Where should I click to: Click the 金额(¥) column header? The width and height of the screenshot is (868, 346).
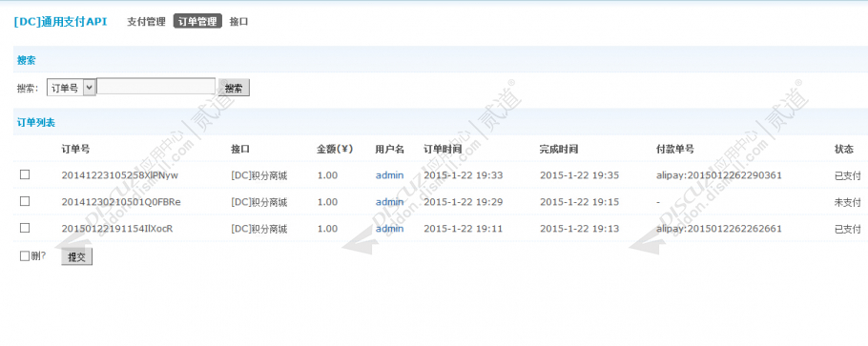(335, 149)
